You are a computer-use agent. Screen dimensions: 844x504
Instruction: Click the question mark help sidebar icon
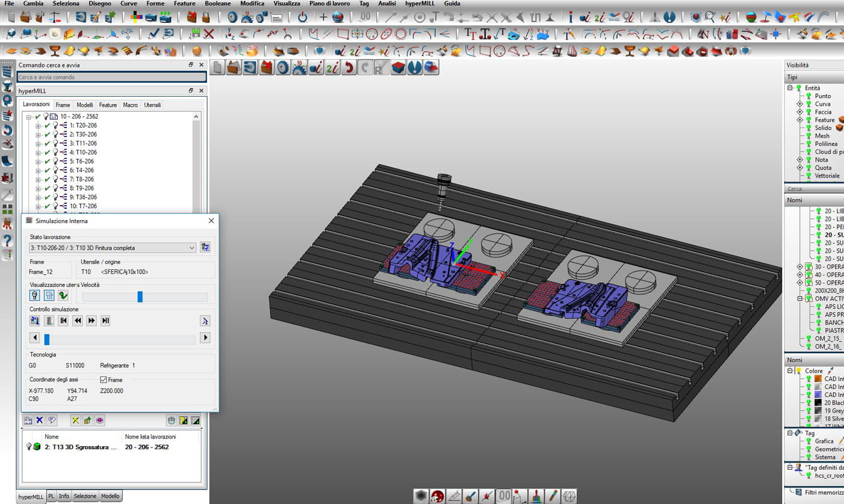coord(7,241)
